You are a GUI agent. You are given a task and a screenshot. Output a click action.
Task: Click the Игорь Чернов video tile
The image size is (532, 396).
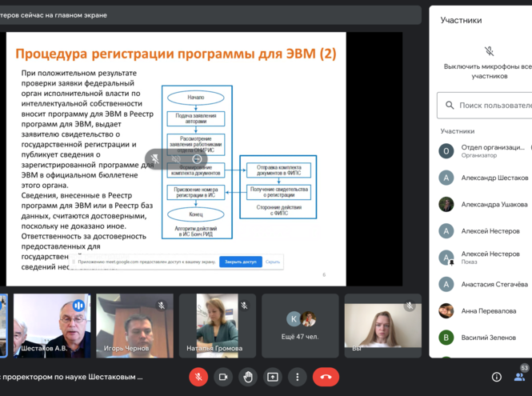(134, 326)
